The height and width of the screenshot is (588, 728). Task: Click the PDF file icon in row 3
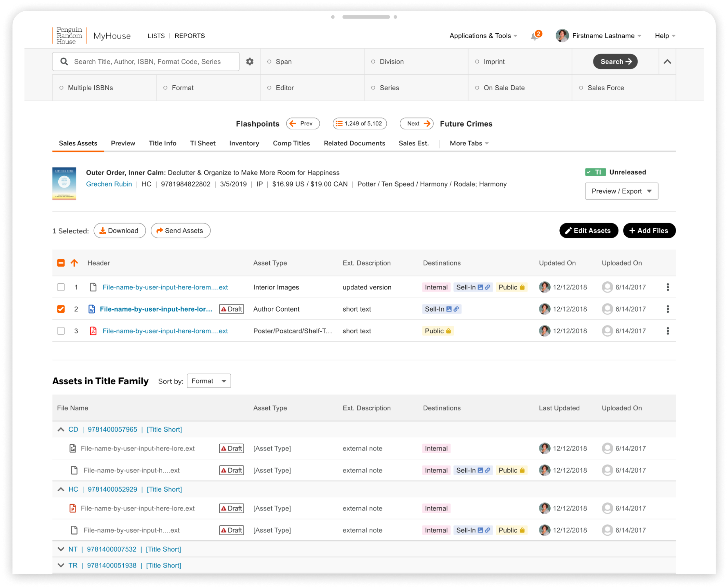point(93,331)
